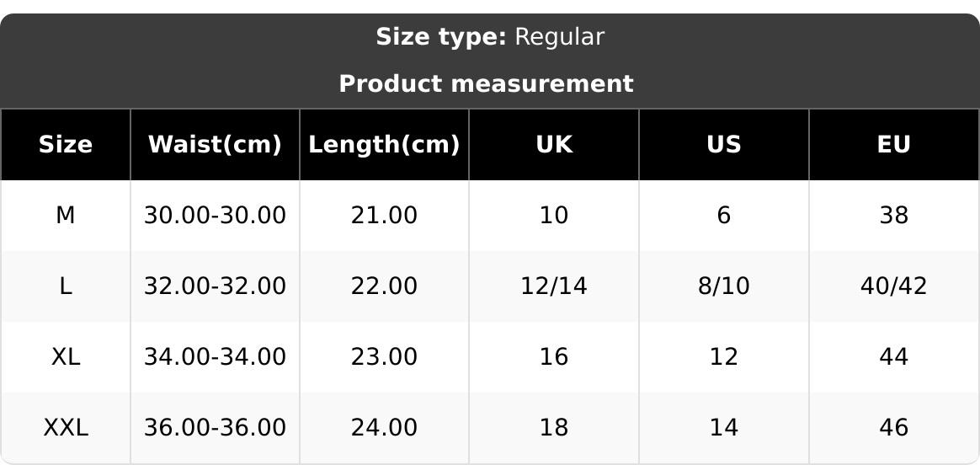Select the M size row cell
The image size is (980, 465).
coord(66,216)
